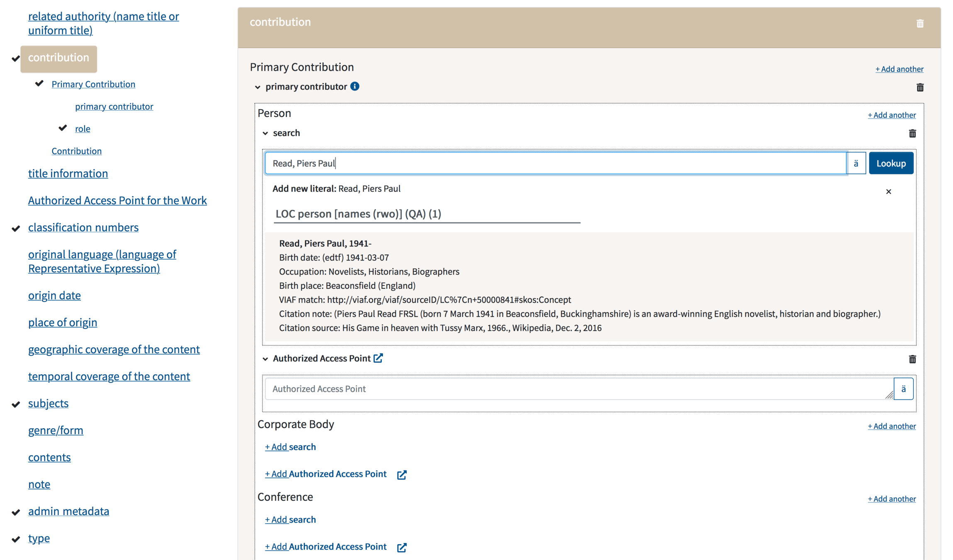Image resolution: width=953 pixels, height=560 pixels.
Task: Add another Primary Contribution
Action: tap(899, 69)
